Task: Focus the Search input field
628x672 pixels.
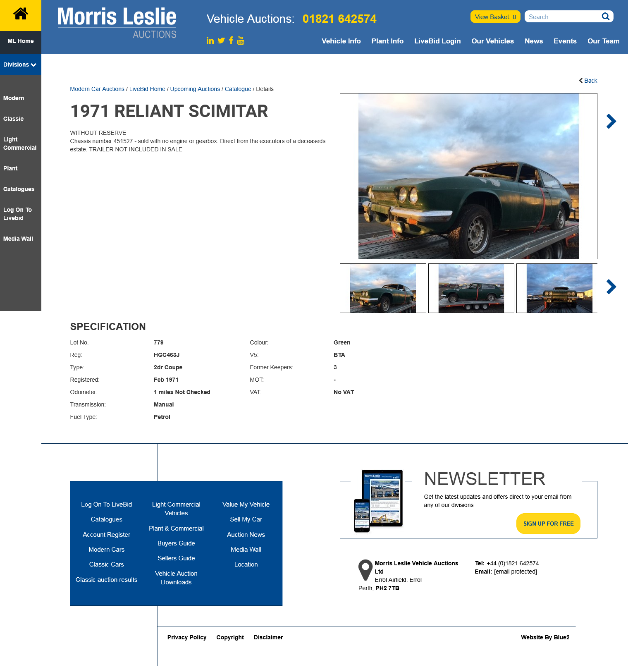Action: point(562,17)
